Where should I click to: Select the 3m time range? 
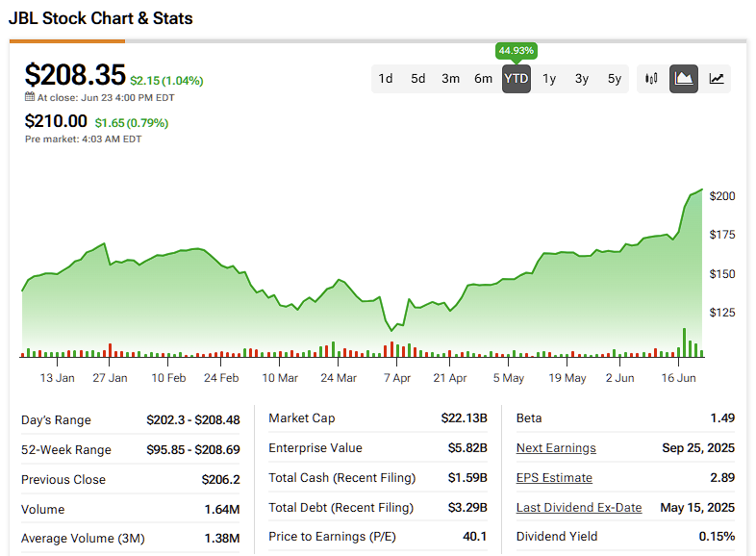(451, 79)
